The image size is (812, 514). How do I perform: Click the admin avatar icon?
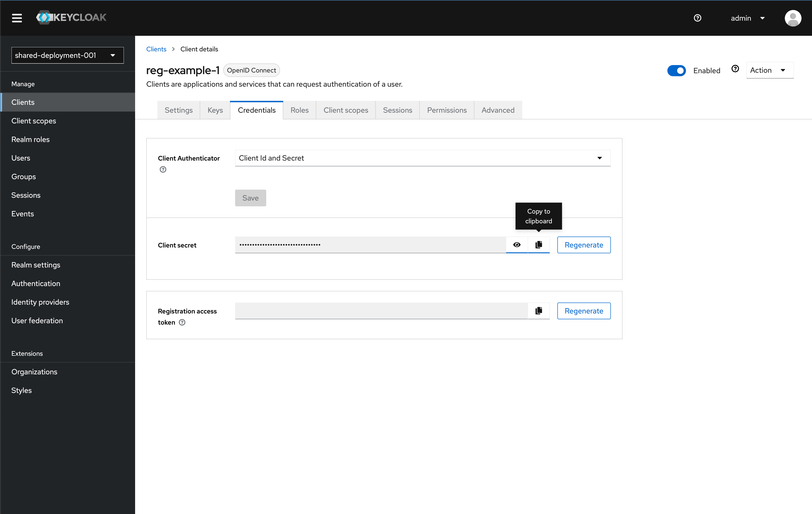793,18
